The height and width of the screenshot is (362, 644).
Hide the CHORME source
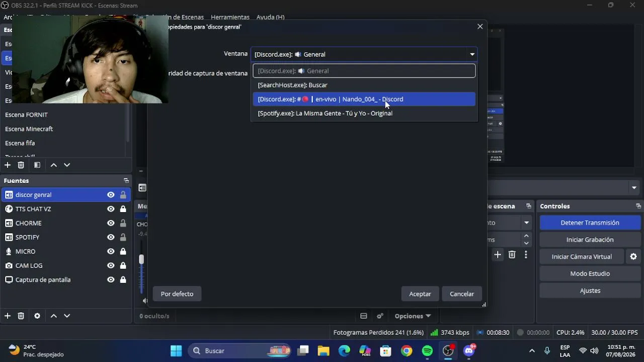[111, 223]
